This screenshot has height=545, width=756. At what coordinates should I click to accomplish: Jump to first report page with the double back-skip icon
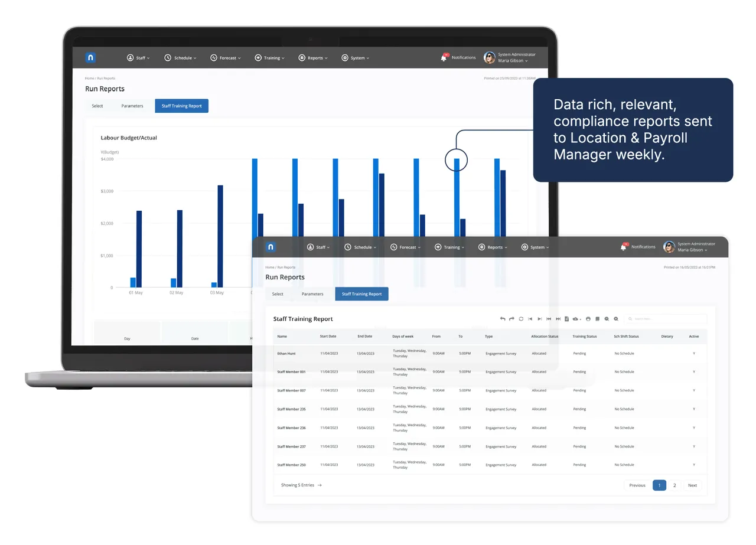tap(549, 319)
